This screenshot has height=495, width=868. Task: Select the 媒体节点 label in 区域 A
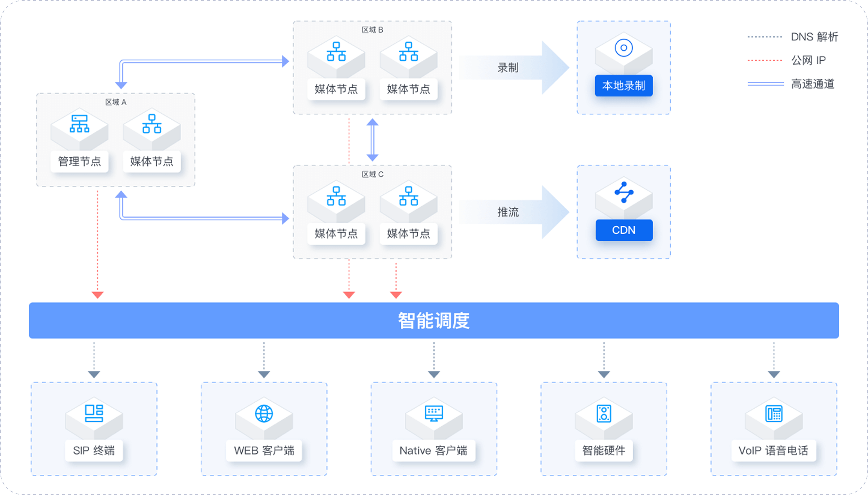click(152, 162)
